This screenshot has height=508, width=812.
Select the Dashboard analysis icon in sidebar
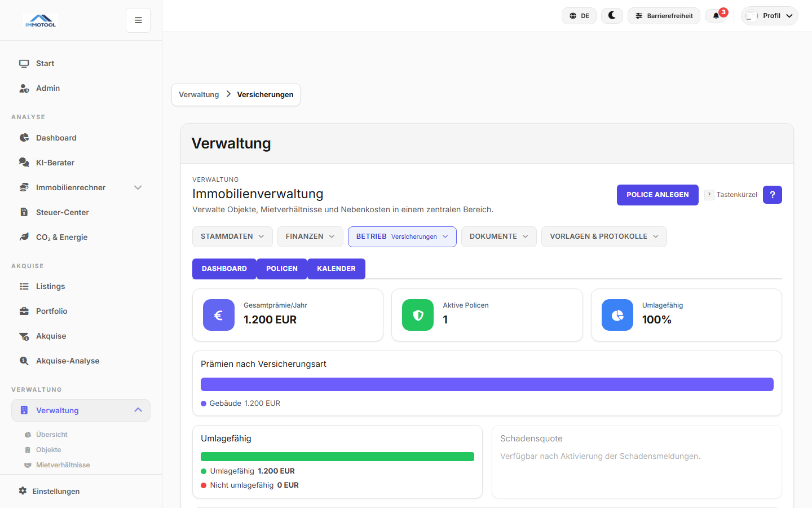click(x=24, y=138)
